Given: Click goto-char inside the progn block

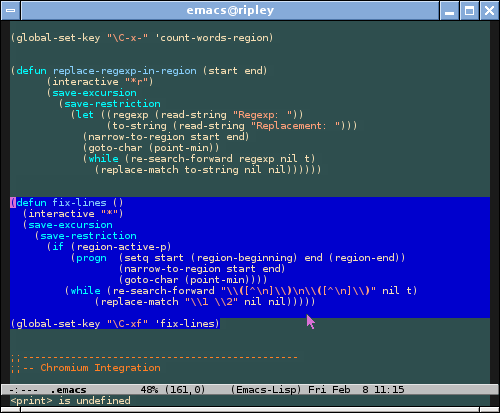Looking at the screenshot, I should pyautogui.click(x=151, y=280).
